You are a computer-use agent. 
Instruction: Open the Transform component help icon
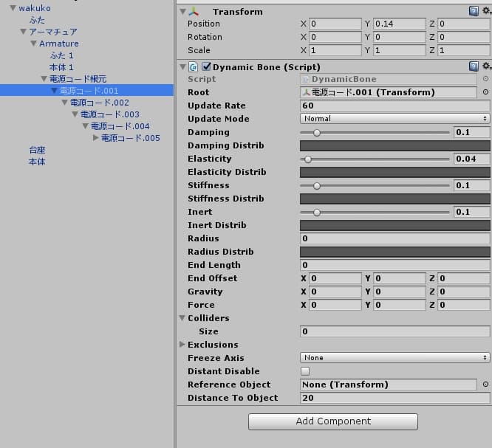[474, 11]
